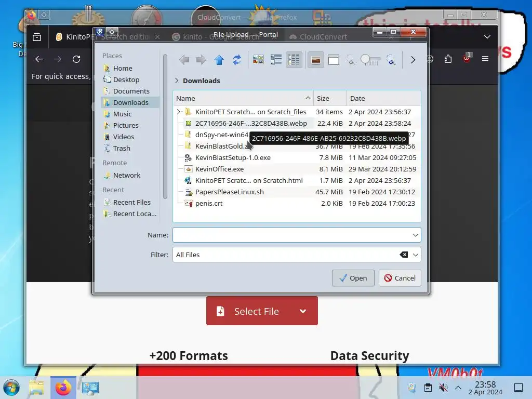The width and height of the screenshot is (532, 399).
Task: Click the Places panel scrollbar
Action: (165, 126)
